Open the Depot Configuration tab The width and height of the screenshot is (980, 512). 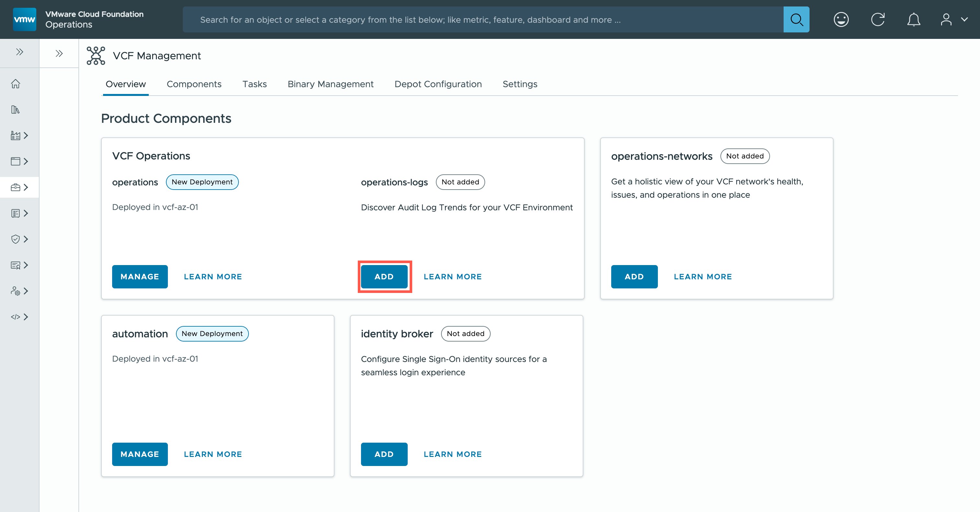438,84
